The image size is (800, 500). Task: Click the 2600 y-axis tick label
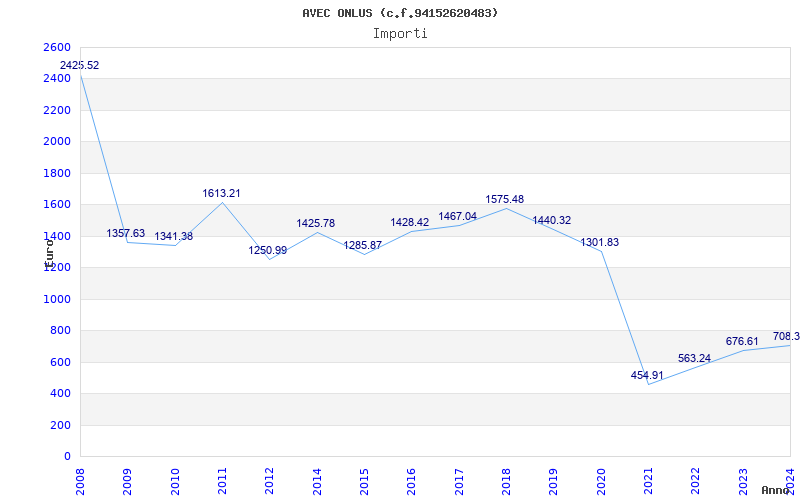tap(56, 47)
